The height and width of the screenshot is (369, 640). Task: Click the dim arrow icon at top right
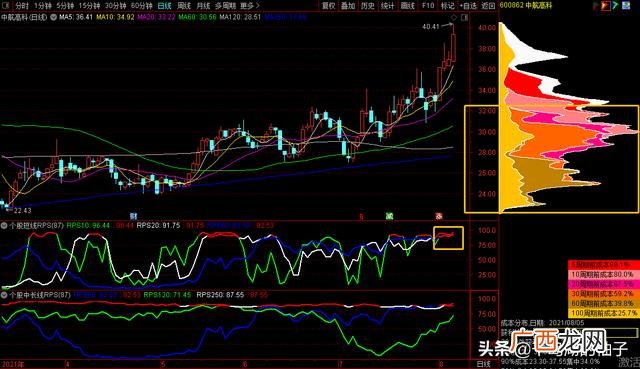(597, 6)
